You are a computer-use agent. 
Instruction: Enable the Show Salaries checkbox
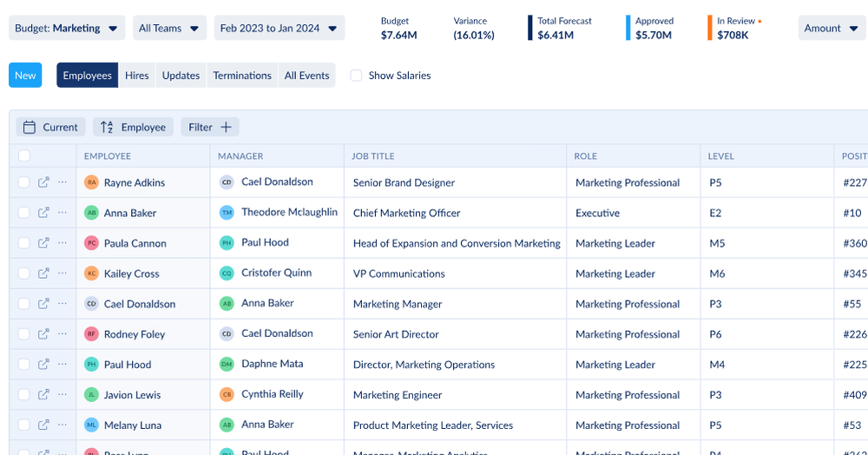click(x=356, y=76)
